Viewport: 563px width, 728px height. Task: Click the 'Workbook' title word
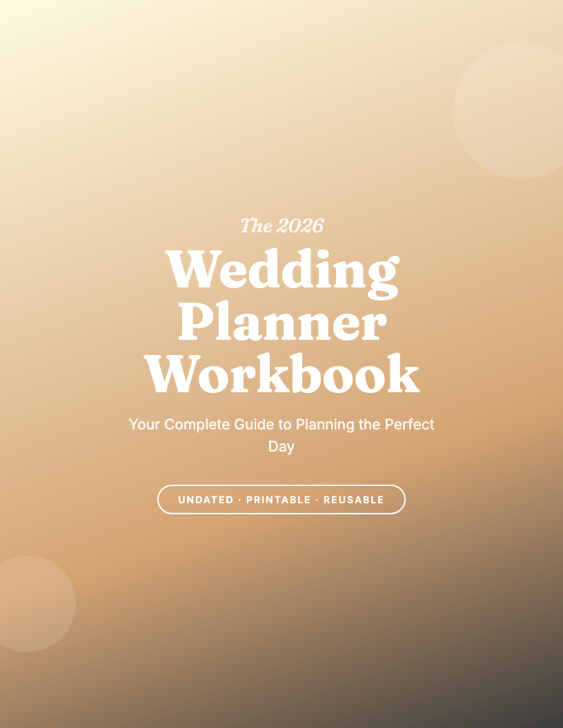click(281, 373)
